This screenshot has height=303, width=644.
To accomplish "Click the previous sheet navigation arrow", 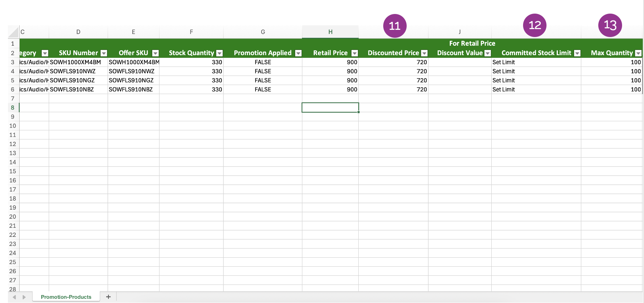I will click(x=14, y=297).
